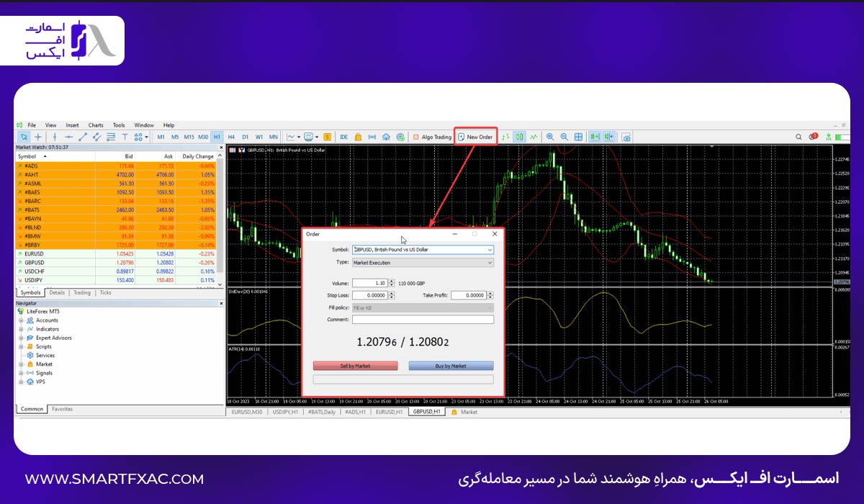The width and height of the screenshot is (864, 504).
Task: Switch Market Watch to the Ticks tab
Action: point(105,293)
